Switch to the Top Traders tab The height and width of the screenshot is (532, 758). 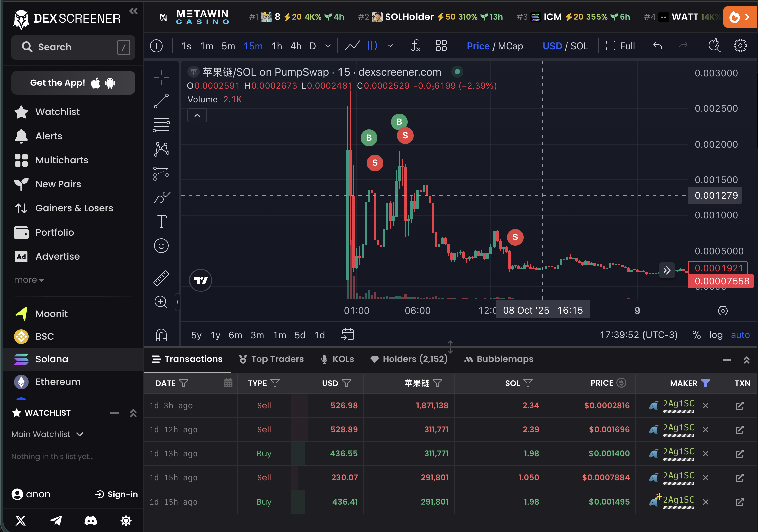click(x=271, y=359)
